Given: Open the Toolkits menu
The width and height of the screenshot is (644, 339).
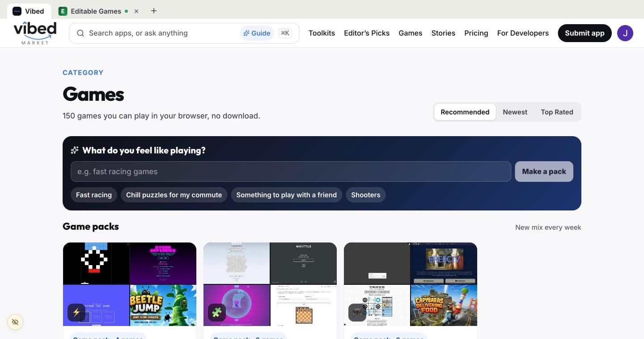Looking at the screenshot, I should pyautogui.click(x=322, y=33).
